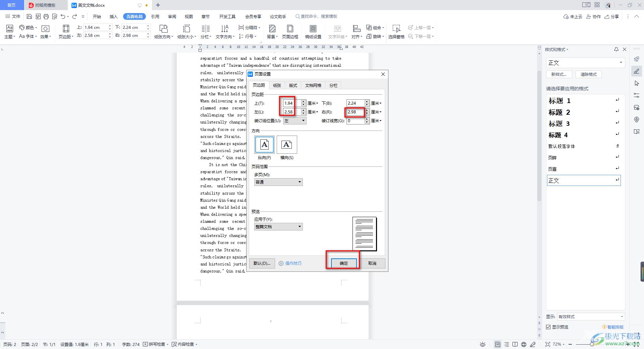Toggle 拼写检查 spell check in status bar
The height and width of the screenshot is (349, 644).
pyautogui.click(x=155, y=344)
